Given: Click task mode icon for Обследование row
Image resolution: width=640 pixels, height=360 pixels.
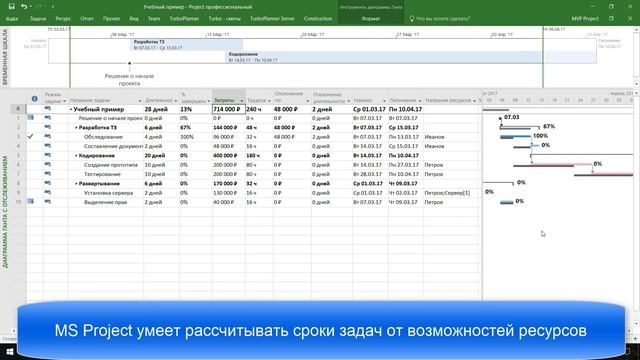Looking at the screenshot, I should pyautogui.click(x=48, y=137).
